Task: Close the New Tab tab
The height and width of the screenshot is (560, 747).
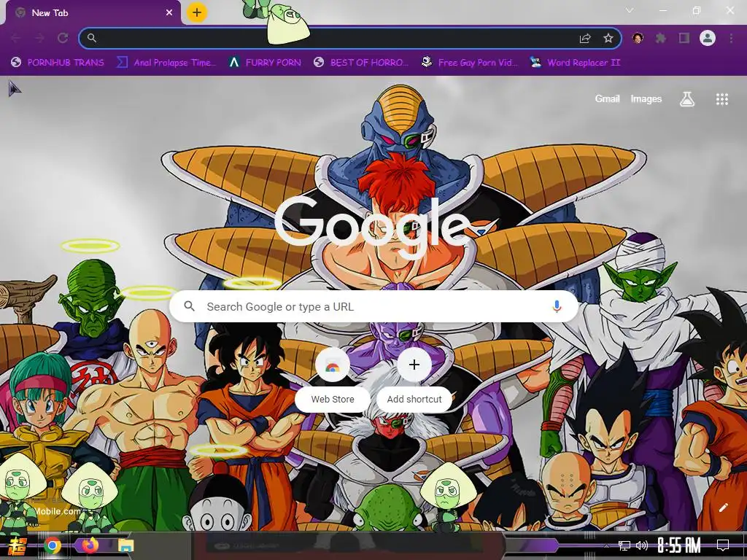Action: 169,13
